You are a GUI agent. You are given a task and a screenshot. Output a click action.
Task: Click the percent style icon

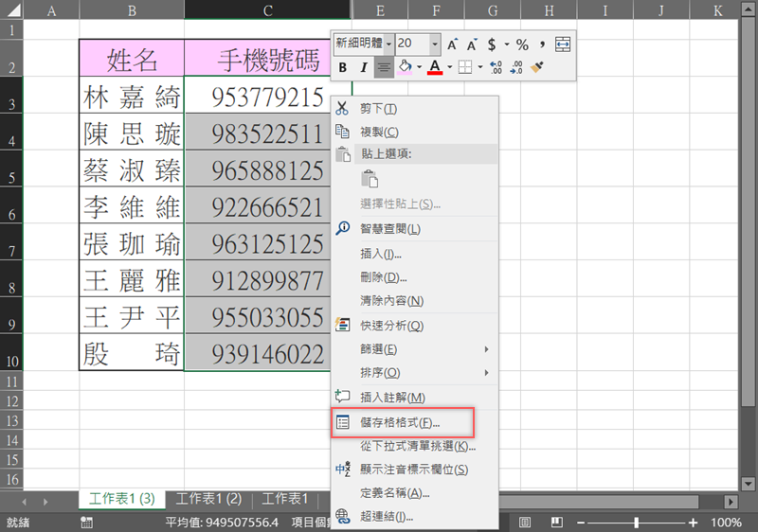tap(522, 44)
